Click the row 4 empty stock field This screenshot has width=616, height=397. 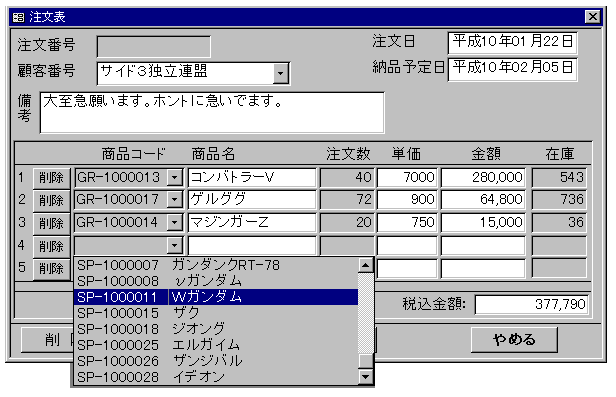point(559,246)
